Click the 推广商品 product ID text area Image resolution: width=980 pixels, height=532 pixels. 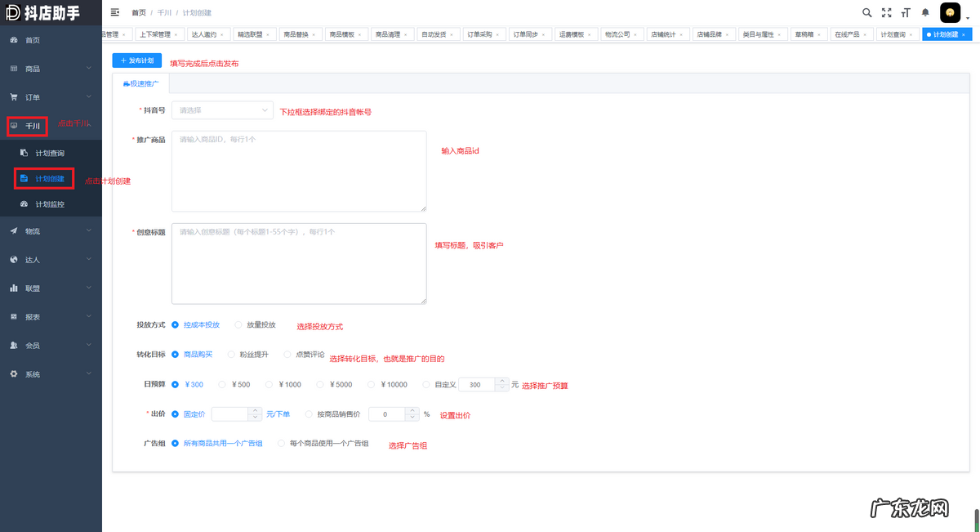point(299,172)
